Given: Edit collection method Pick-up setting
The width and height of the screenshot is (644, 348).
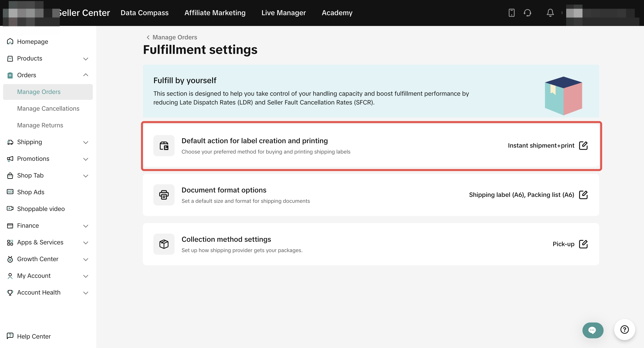Looking at the screenshot, I should [583, 244].
